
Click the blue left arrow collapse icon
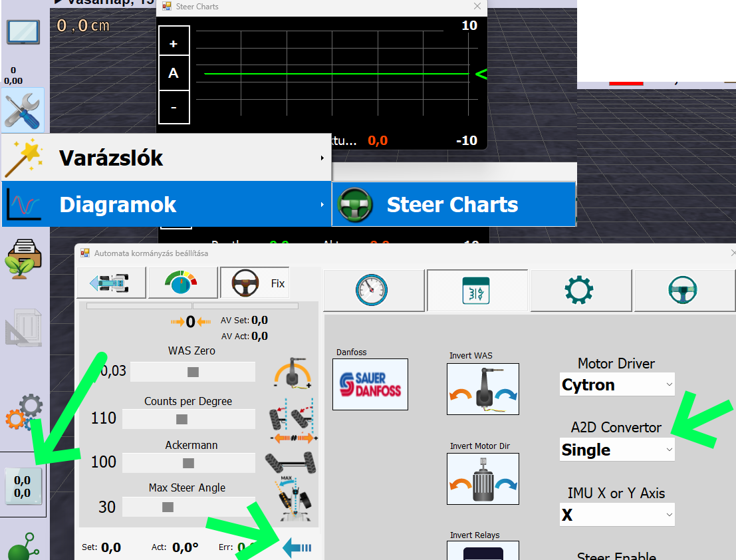(297, 547)
